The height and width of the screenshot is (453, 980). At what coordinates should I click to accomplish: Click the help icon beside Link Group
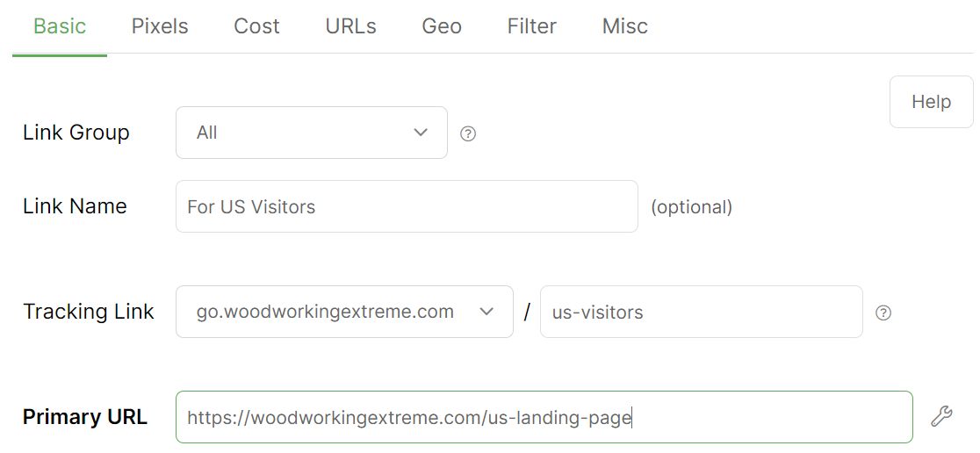[x=468, y=133]
